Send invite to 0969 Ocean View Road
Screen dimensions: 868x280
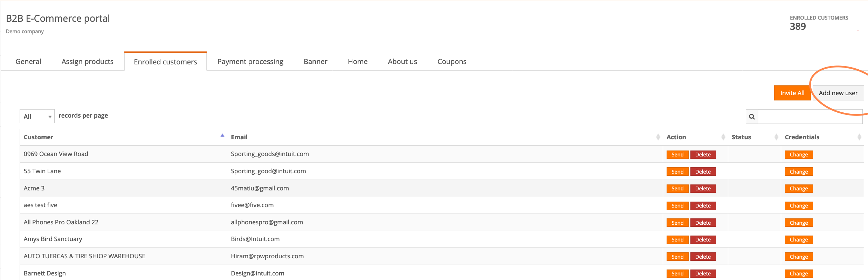(x=677, y=155)
